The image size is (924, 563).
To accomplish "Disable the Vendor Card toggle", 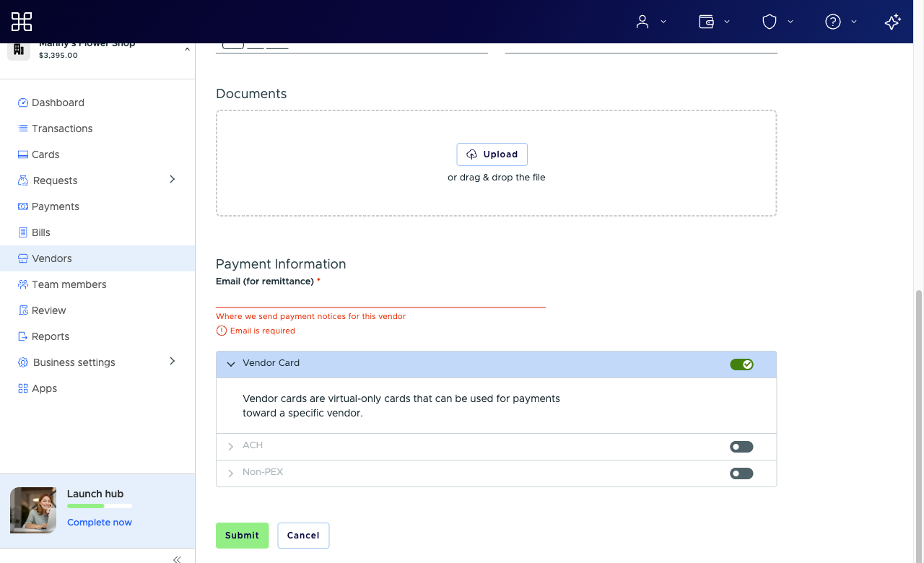I will tap(741, 365).
